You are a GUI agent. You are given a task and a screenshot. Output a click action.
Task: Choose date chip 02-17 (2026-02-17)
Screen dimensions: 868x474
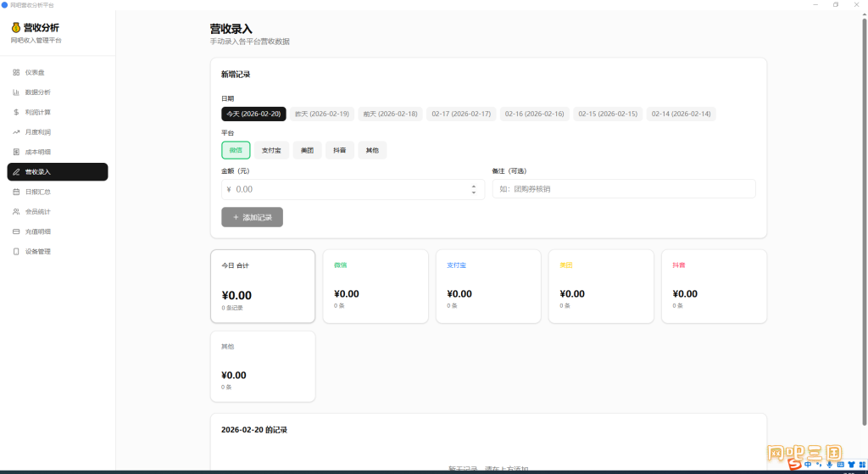[461, 114]
